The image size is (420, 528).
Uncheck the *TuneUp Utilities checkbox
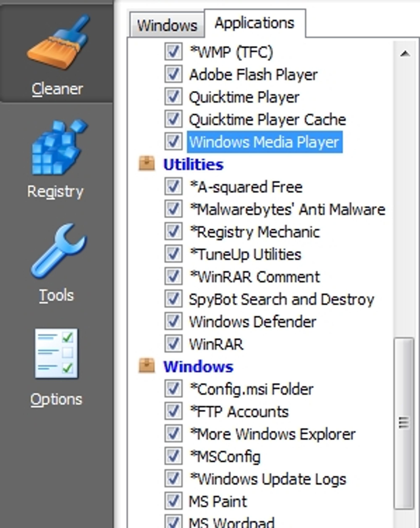(173, 254)
